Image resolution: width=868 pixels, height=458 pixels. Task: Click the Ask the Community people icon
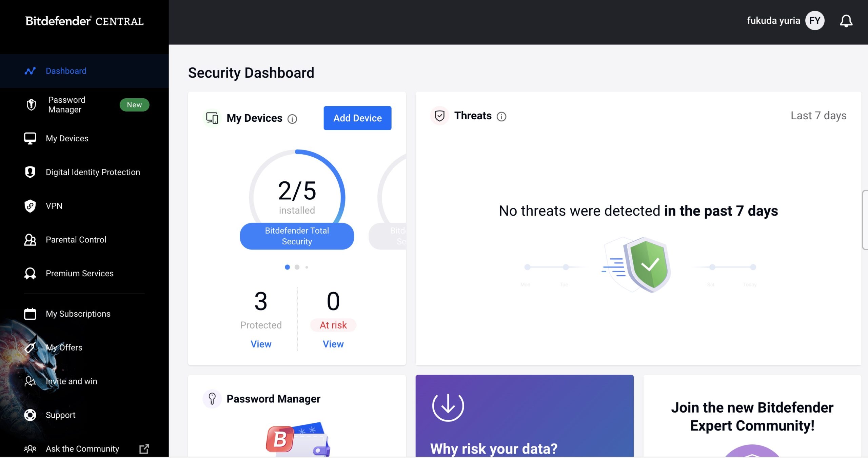[30, 449]
